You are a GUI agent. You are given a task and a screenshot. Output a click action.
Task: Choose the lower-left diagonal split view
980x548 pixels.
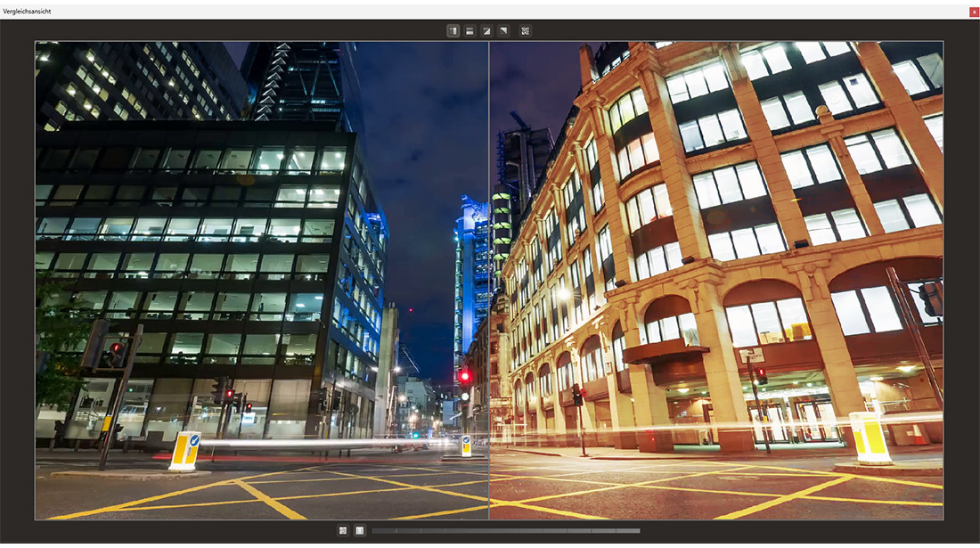pos(486,29)
